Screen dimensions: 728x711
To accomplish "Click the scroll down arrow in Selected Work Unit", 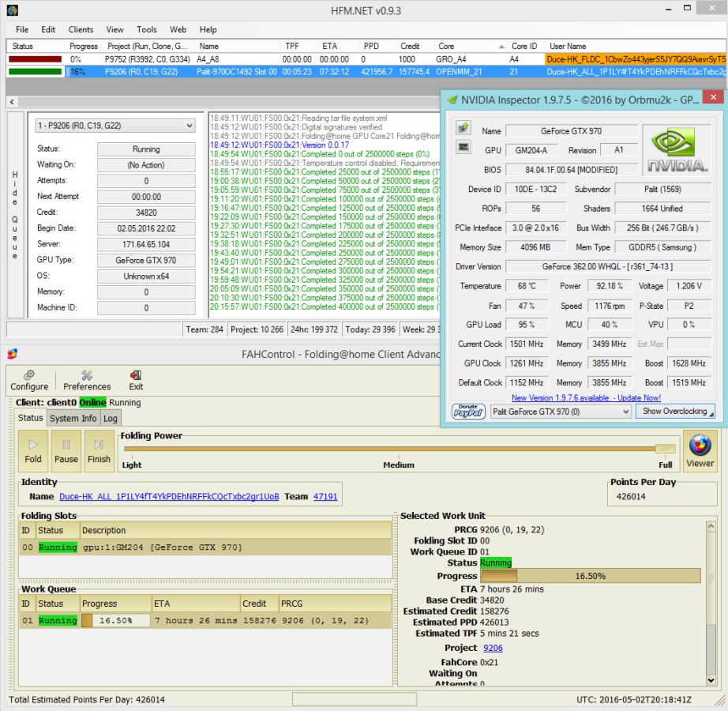I will (x=711, y=680).
